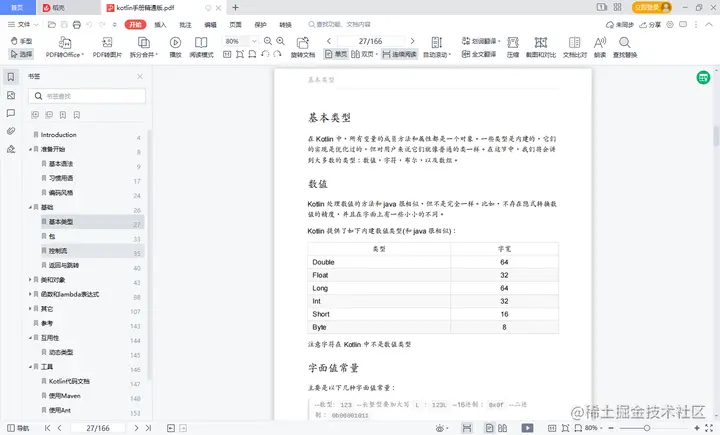Image resolution: width=720 pixels, height=435 pixels.
Task: Rotate the page clockwise
Action: (277, 54)
